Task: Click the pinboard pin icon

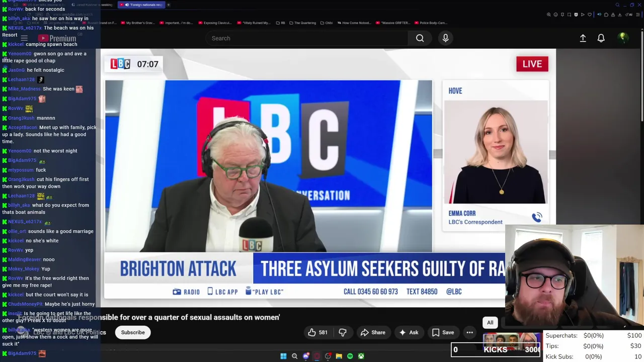Action: coord(562,15)
